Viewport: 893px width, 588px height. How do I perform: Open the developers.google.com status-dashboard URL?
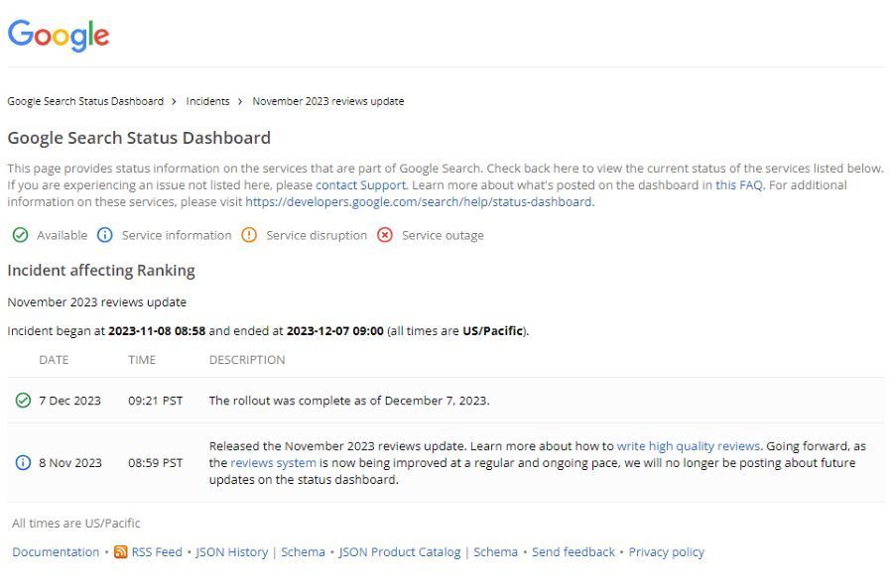coord(419,202)
